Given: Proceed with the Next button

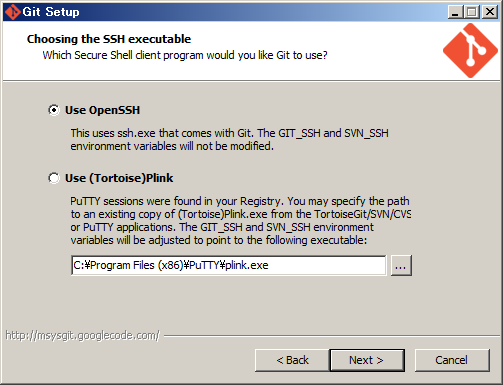Looking at the screenshot, I should (367, 360).
